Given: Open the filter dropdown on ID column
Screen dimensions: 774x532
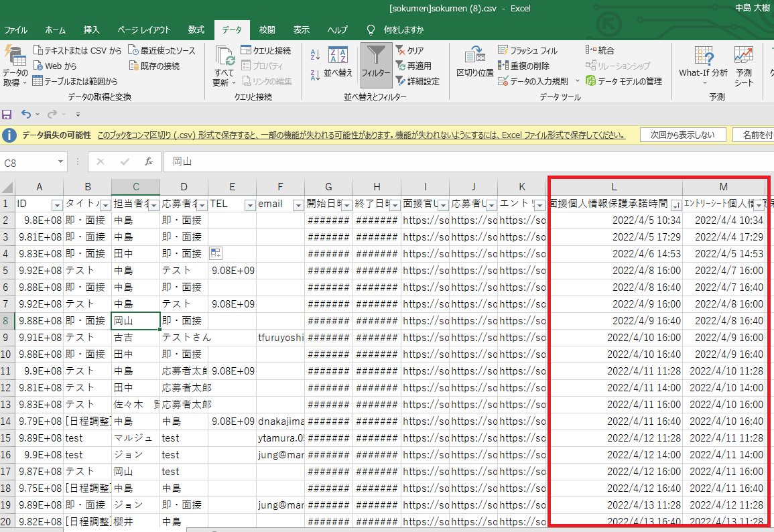Looking at the screenshot, I should pyautogui.click(x=57, y=204).
